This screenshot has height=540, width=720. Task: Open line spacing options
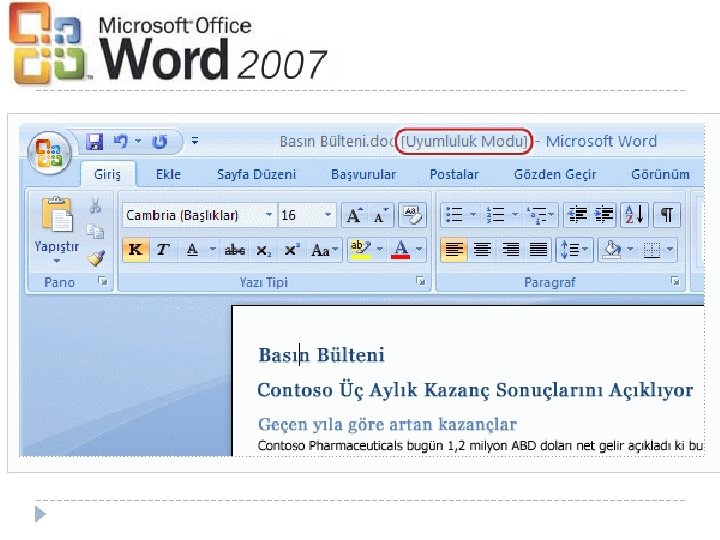click(574, 250)
